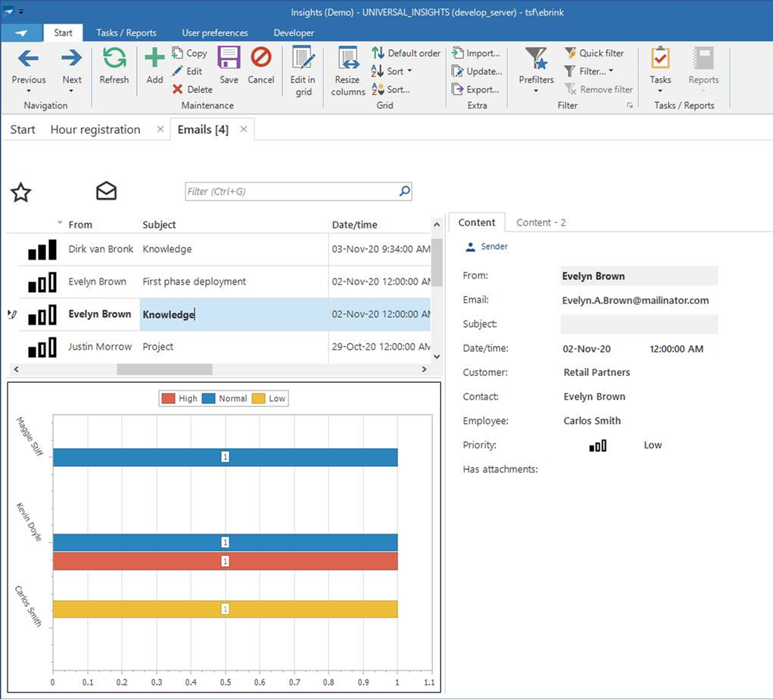Select the Content tab
Image resolution: width=773 pixels, height=700 pixels.
point(476,222)
